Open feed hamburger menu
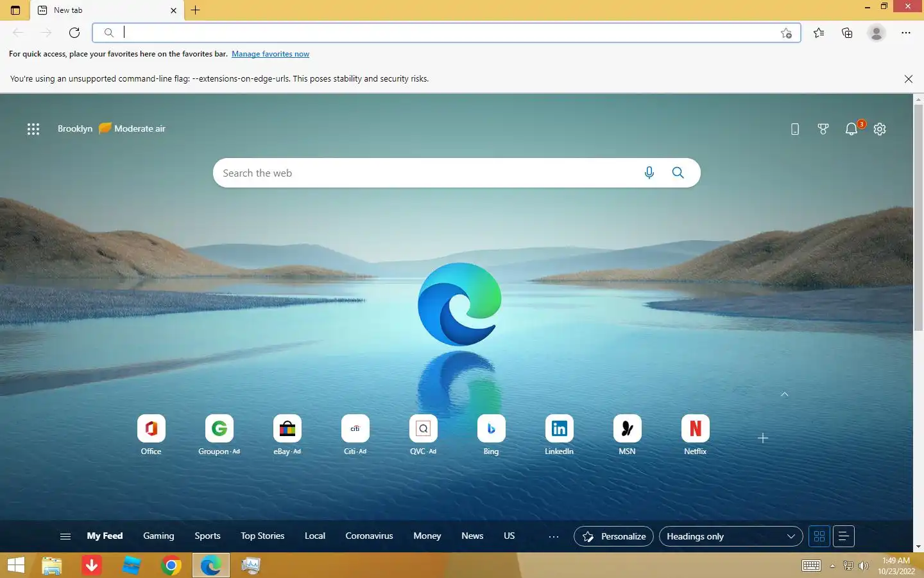The width and height of the screenshot is (924, 578). tap(65, 536)
